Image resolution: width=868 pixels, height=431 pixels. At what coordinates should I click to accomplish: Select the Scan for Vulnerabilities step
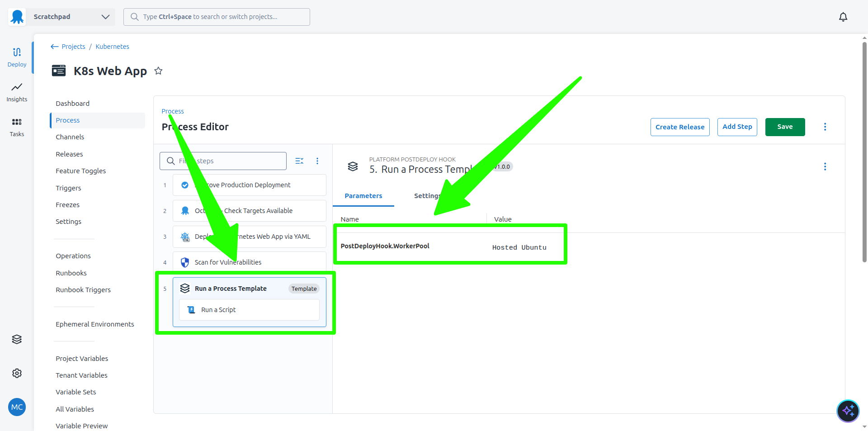click(227, 262)
